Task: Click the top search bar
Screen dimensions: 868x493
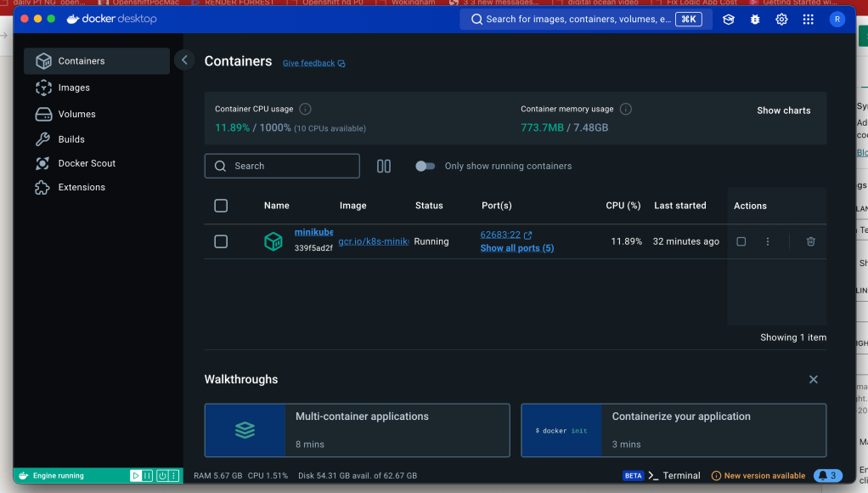Action: [586, 20]
